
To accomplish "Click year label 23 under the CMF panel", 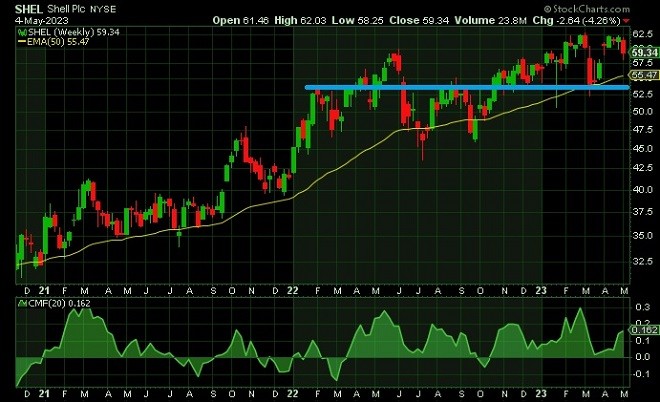I will [541, 394].
